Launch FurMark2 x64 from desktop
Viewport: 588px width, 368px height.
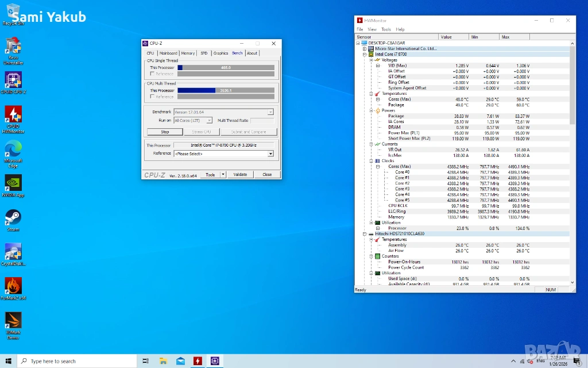[13, 286]
